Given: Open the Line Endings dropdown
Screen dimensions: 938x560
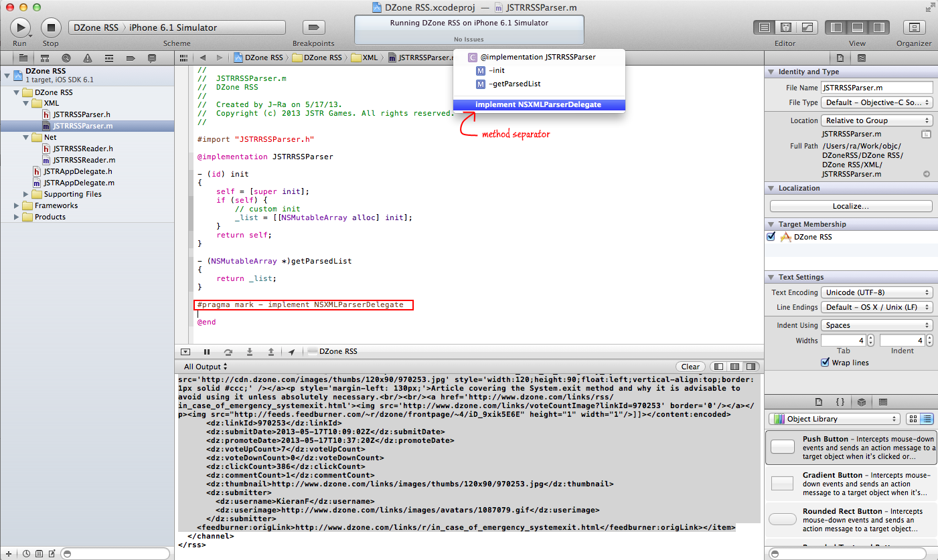Looking at the screenshot, I should tap(877, 307).
